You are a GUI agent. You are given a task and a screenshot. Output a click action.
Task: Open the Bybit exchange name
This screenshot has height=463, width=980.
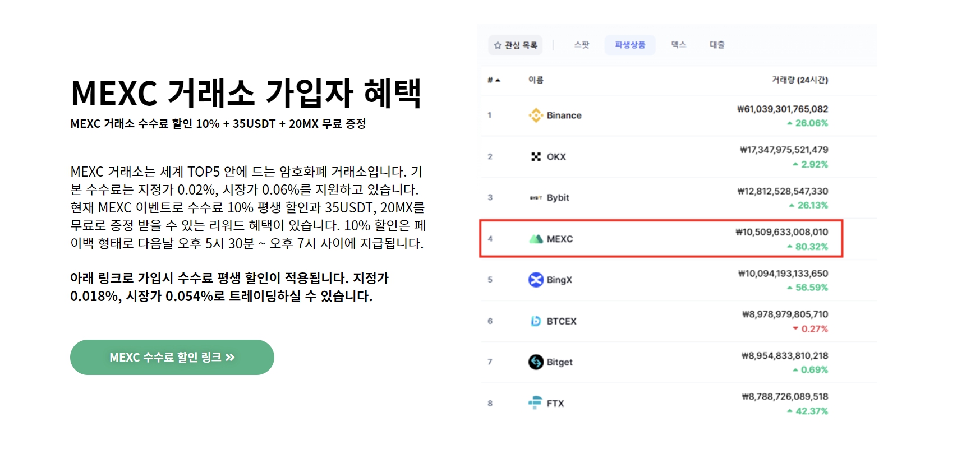pyautogui.click(x=558, y=198)
